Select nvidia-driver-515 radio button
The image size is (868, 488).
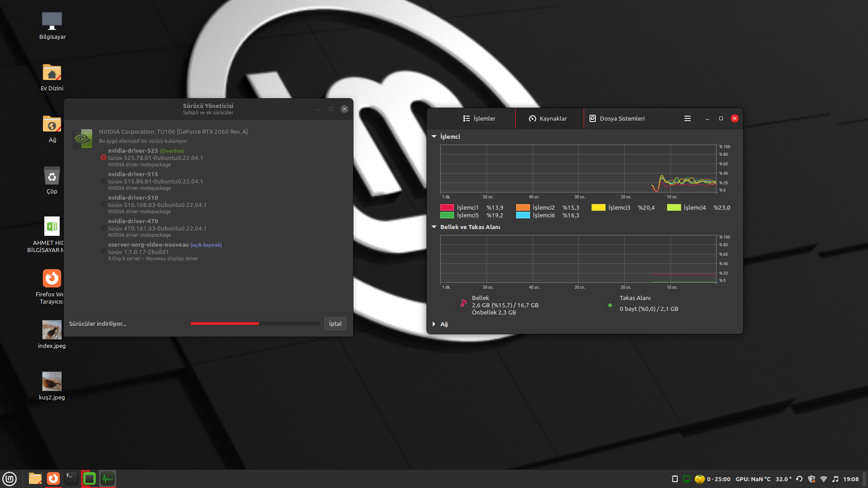click(x=104, y=181)
